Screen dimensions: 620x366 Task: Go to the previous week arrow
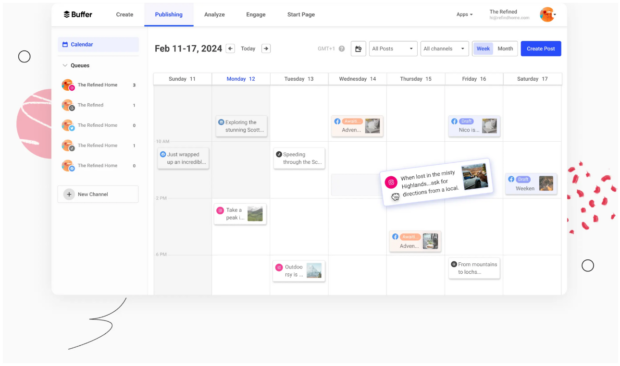(230, 49)
